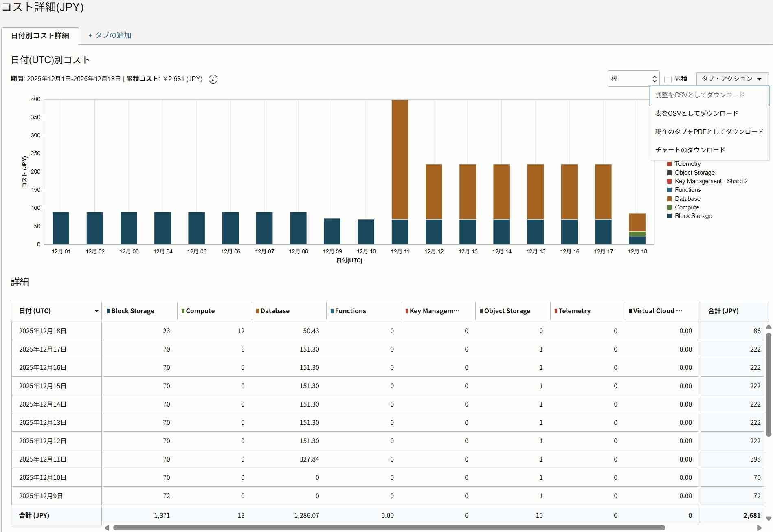Toggle the Compute legend entry
Image resolution: width=773 pixels, height=532 pixels.
pyautogui.click(x=687, y=207)
